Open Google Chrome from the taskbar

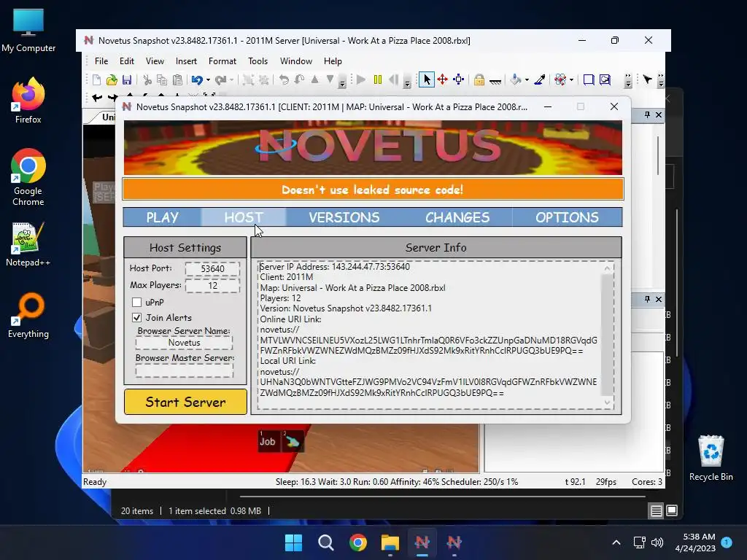tap(357, 542)
